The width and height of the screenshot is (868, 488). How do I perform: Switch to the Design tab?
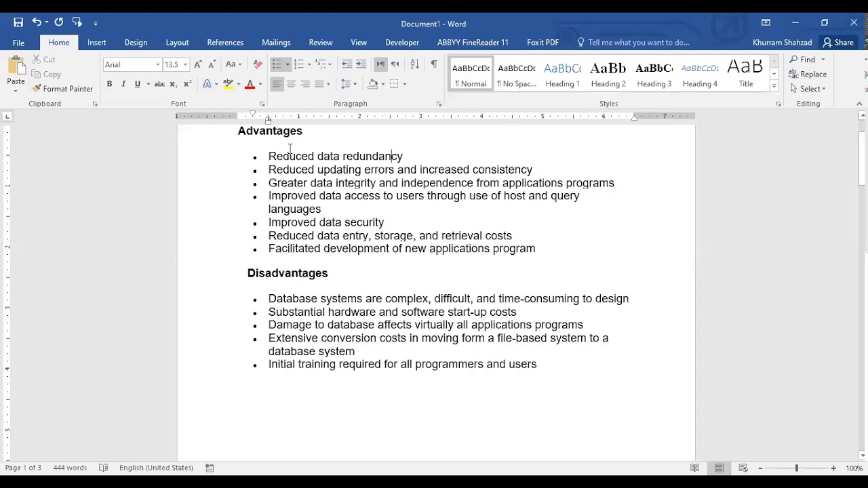click(136, 43)
